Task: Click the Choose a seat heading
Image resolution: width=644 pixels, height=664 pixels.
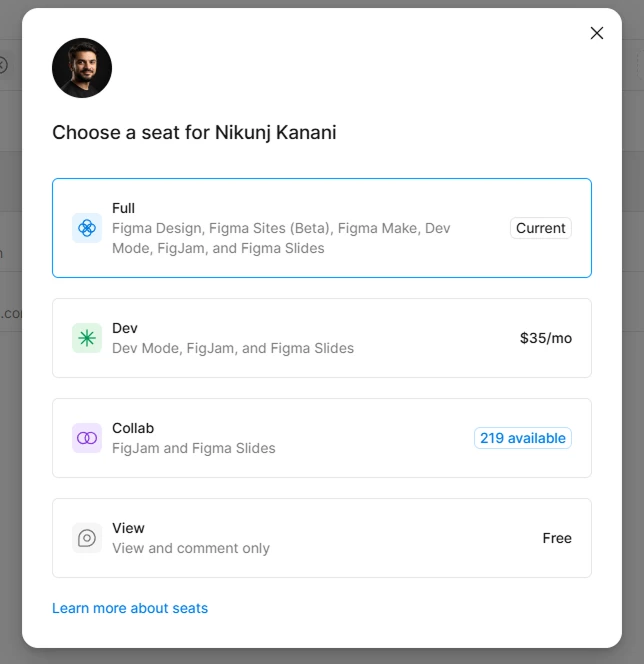Action: tap(194, 132)
